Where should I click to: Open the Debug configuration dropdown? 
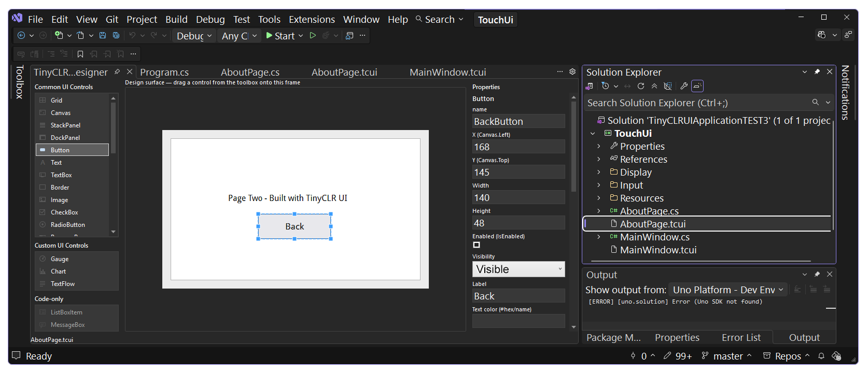194,36
